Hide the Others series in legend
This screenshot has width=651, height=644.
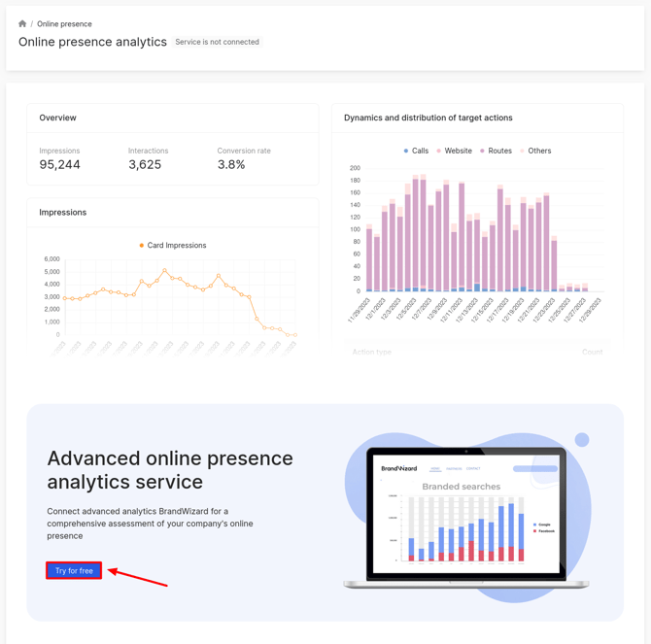click(535, 151)
